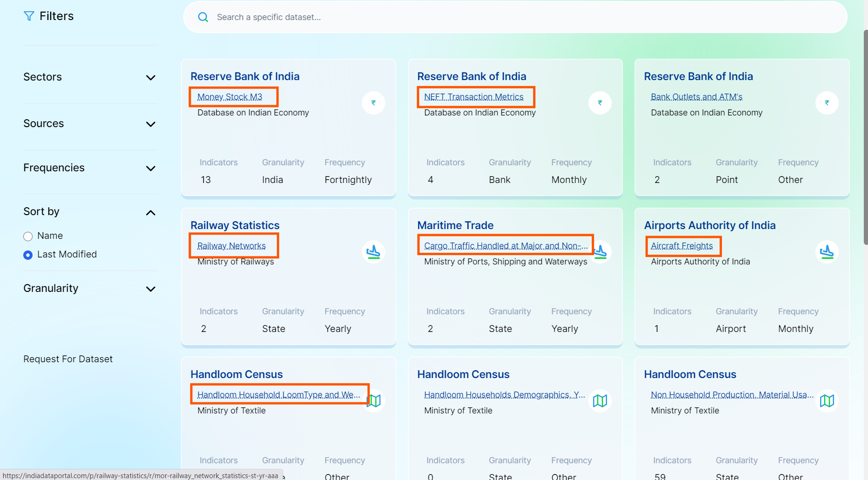Expand the Sources filter section
This screenshot has height=480, width=868.
pyautogui.click(x=150, y=124)
